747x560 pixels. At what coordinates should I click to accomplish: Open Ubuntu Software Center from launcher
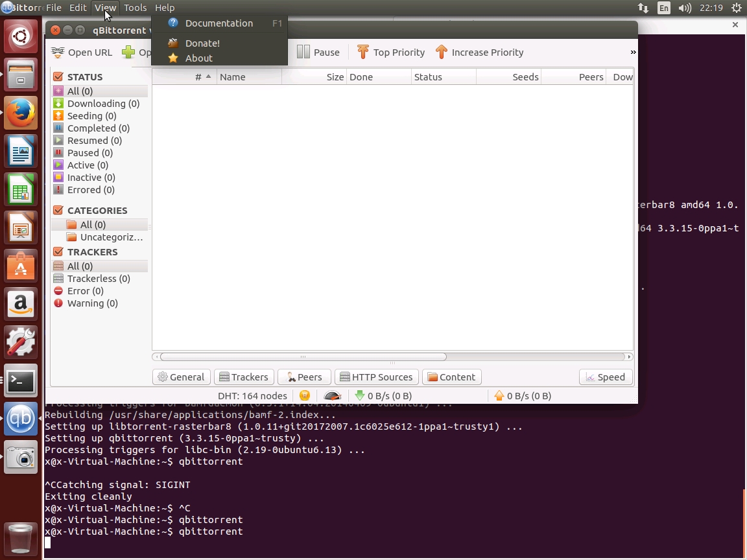tap(21, 265)
